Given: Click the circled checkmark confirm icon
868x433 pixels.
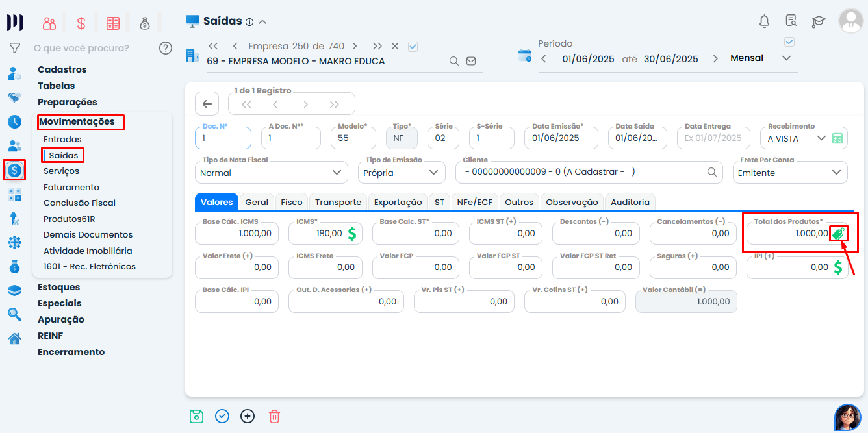Looking at the screenshot, I should pos(222,416).
